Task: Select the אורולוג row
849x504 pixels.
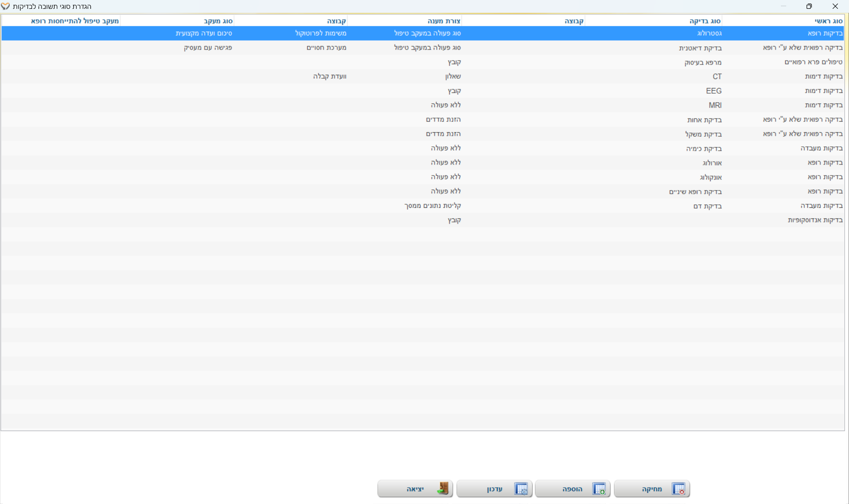Action: click(x=711, y=163)
